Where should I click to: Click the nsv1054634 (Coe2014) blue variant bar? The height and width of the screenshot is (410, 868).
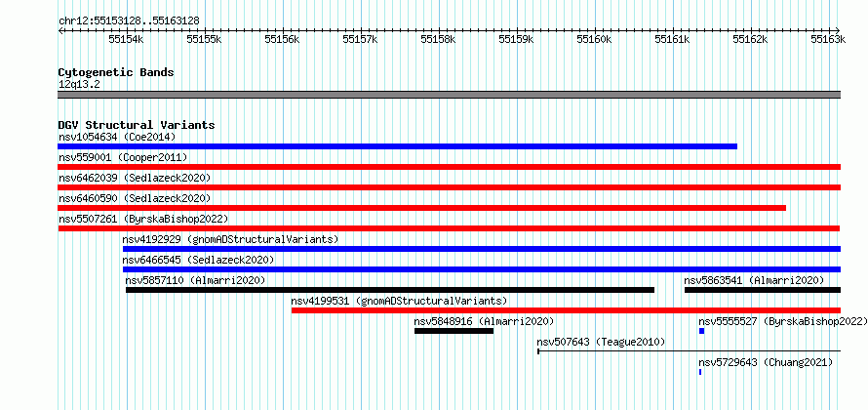pyautogui.click(x=398, y=146)
